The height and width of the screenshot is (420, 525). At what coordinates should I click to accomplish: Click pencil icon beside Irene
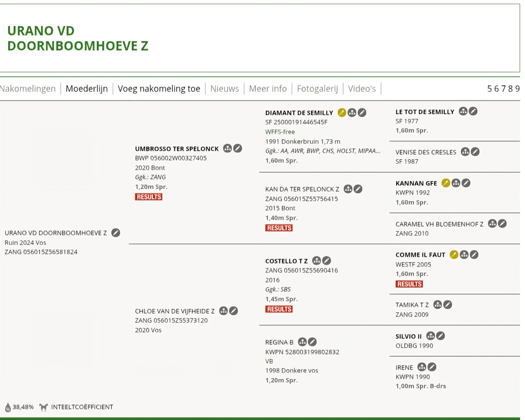point(432,367)
